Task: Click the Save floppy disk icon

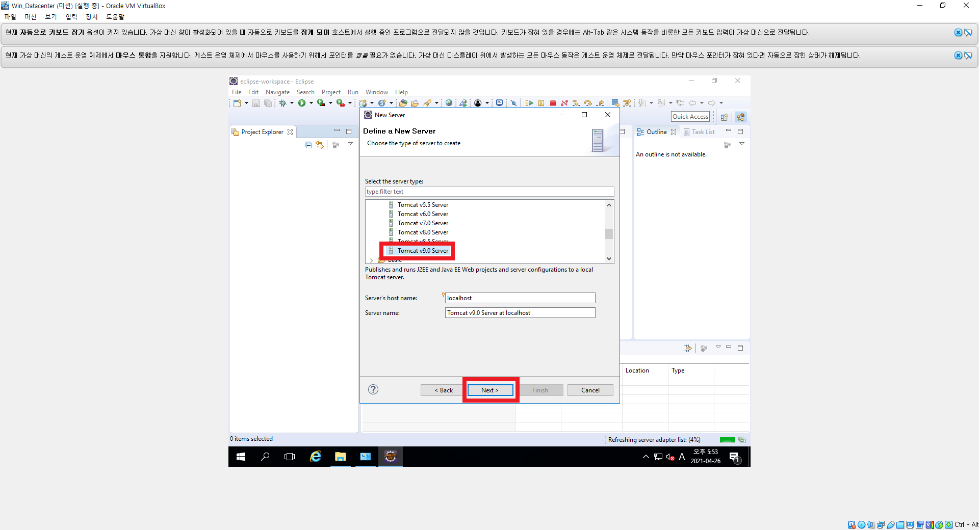Action: click(256, 103)
